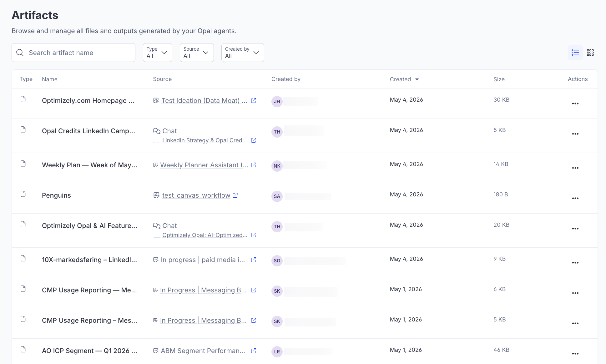Click the Created by column header
Viewport: 606px width, 364px height.
[x=286, y=79]
